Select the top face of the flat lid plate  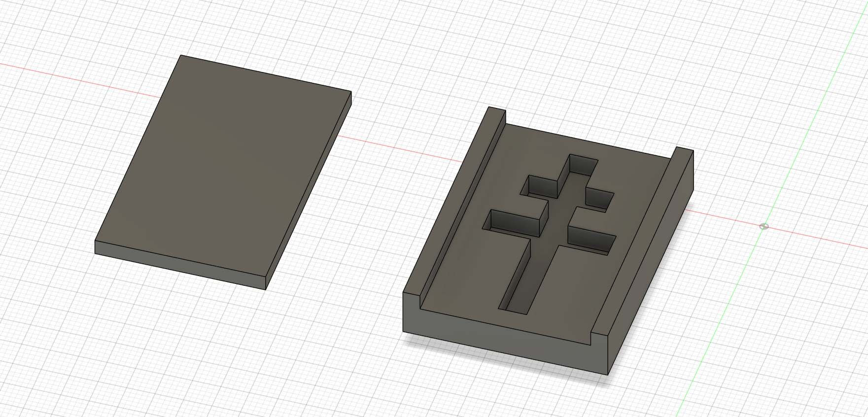pyautogui.click(x=223, y=165)
